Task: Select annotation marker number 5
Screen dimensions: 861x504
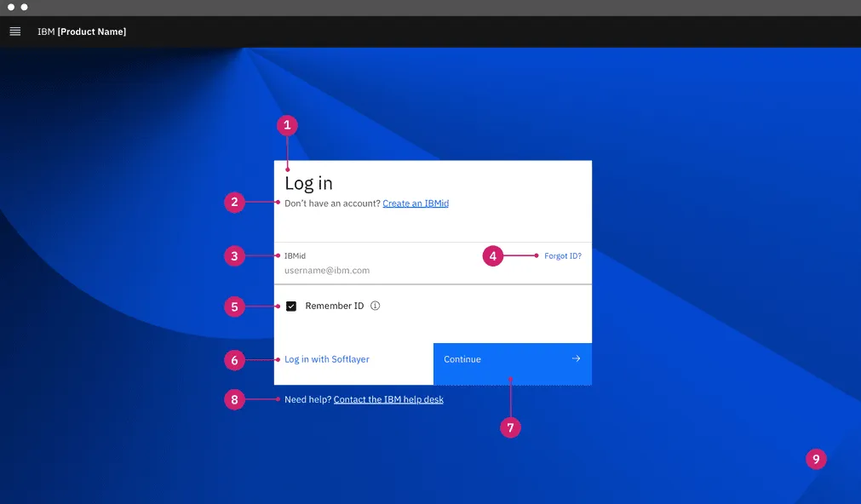Action: click(234, 306)
